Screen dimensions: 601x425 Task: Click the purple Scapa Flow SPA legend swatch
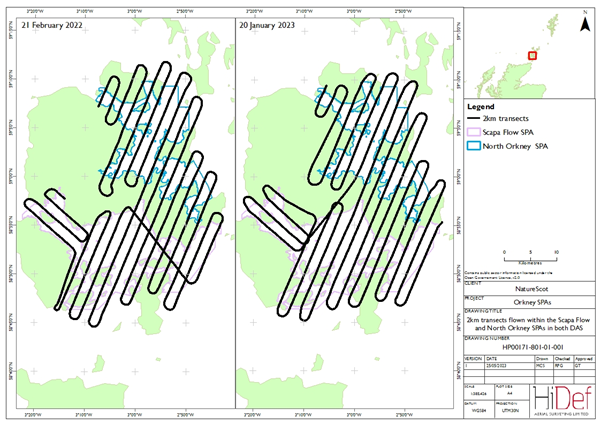click(x=474, y=132)
